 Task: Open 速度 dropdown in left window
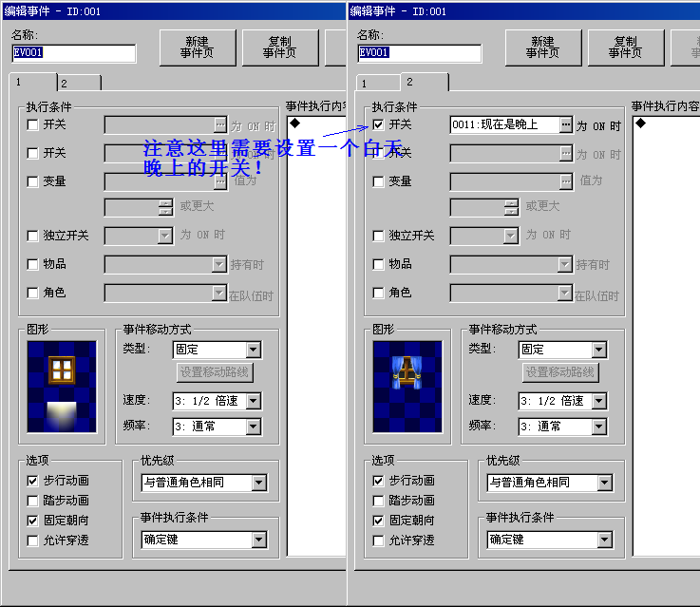point(218,401)
